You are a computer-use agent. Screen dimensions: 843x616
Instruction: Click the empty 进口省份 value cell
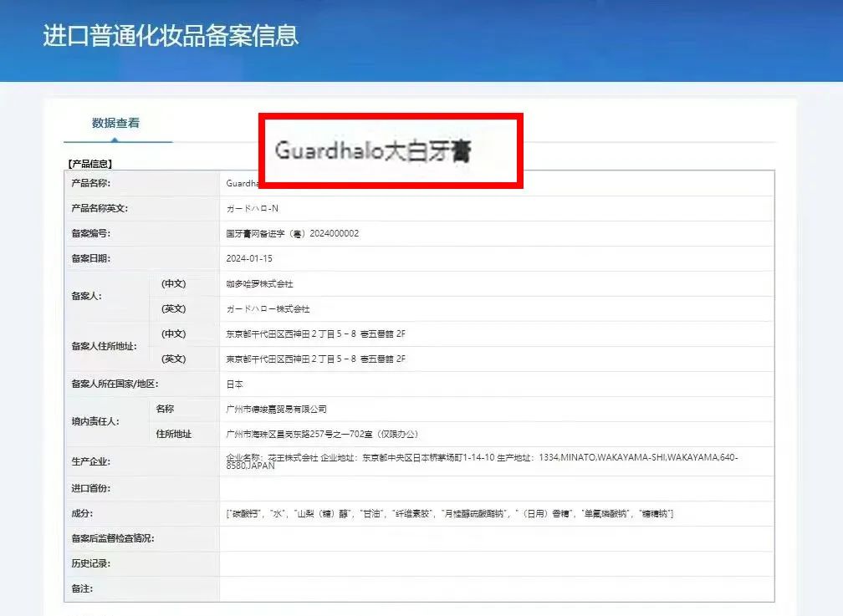pyautogui.click(x=496, y=488)
